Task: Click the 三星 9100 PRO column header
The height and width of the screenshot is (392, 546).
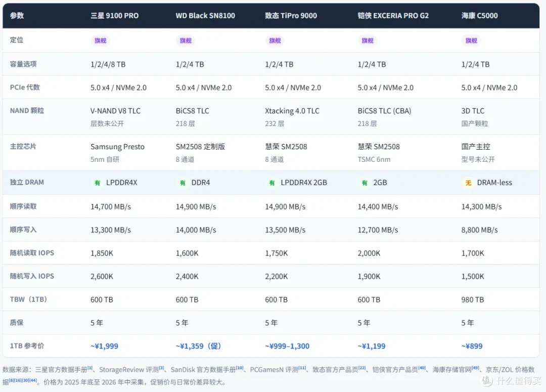Action: 115,15
